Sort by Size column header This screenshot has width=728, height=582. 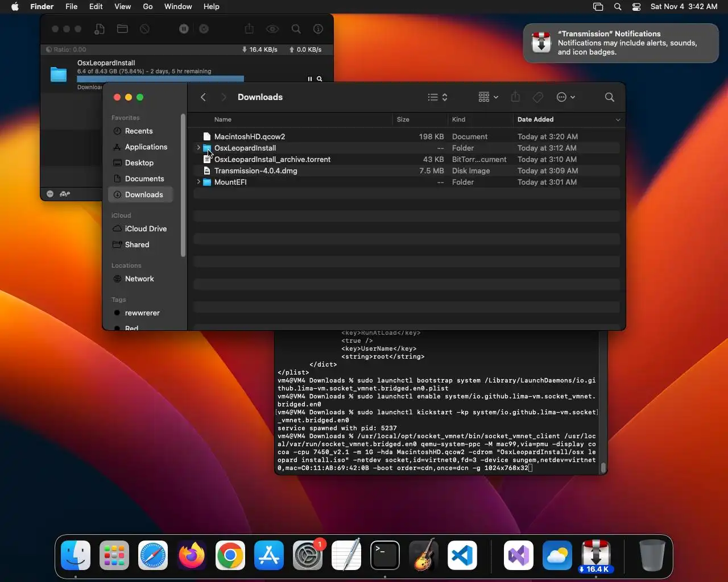(403, 119)
